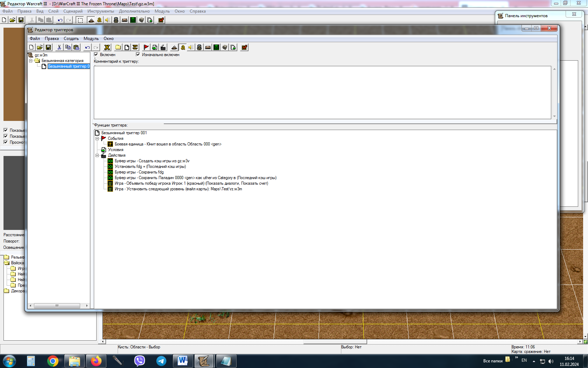The width and height of the screenshot is (588, 368).
Task: Open Campaign Editor icon in Trigger Editor toolbar
Action: coord(208,47)
